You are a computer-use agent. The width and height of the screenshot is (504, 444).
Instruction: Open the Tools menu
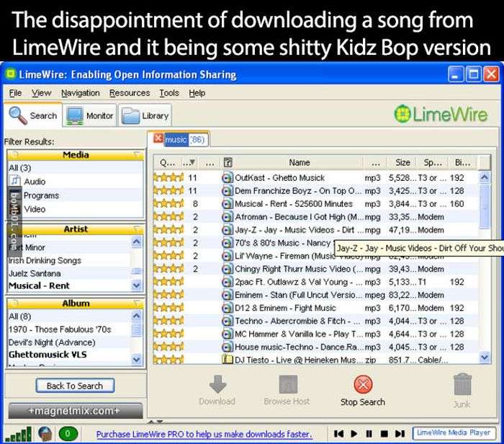[x=169, y=93]
